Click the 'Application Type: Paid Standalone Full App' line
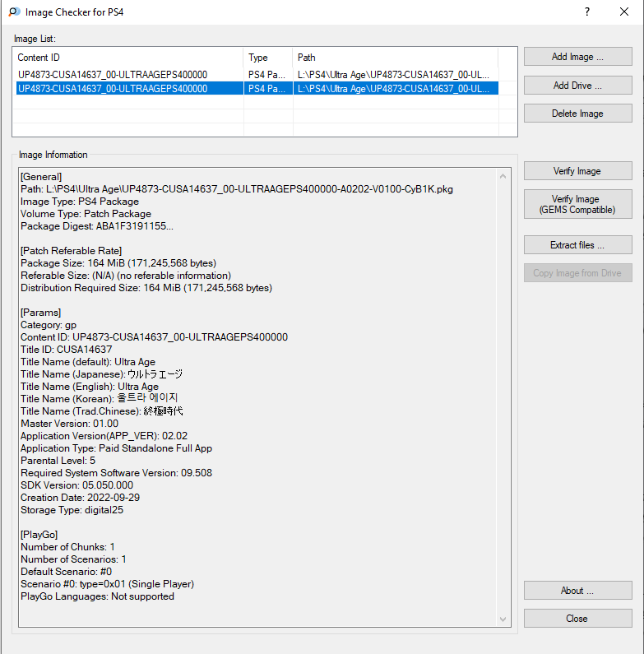Image resolution: width=644 pixels, height=654 pixels. (116, 448)
